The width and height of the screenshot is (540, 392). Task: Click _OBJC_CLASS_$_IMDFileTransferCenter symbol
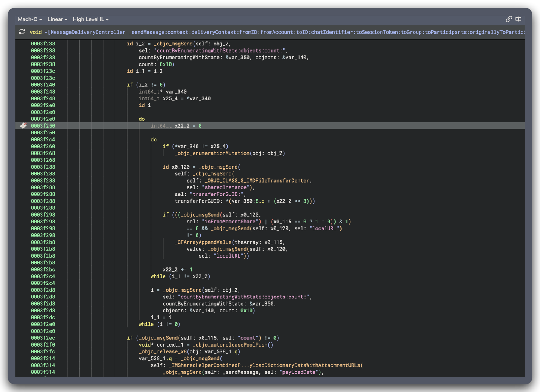coord(257,181)
